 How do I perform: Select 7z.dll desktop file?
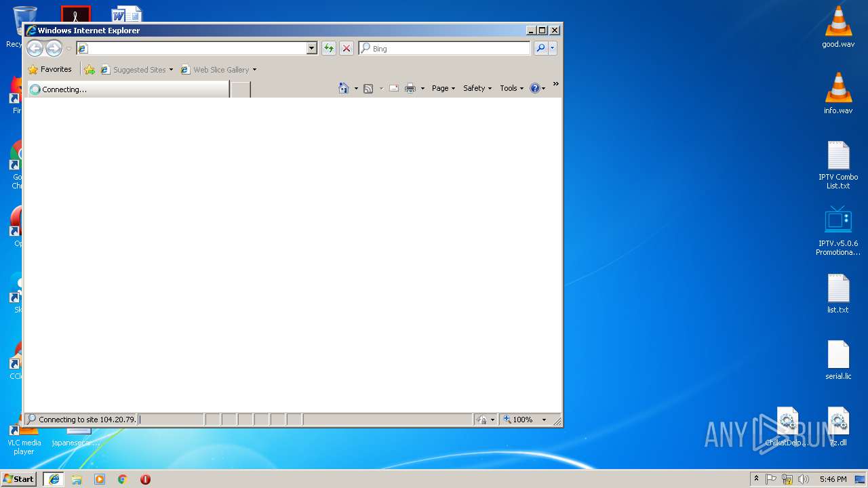click(838, 427)
